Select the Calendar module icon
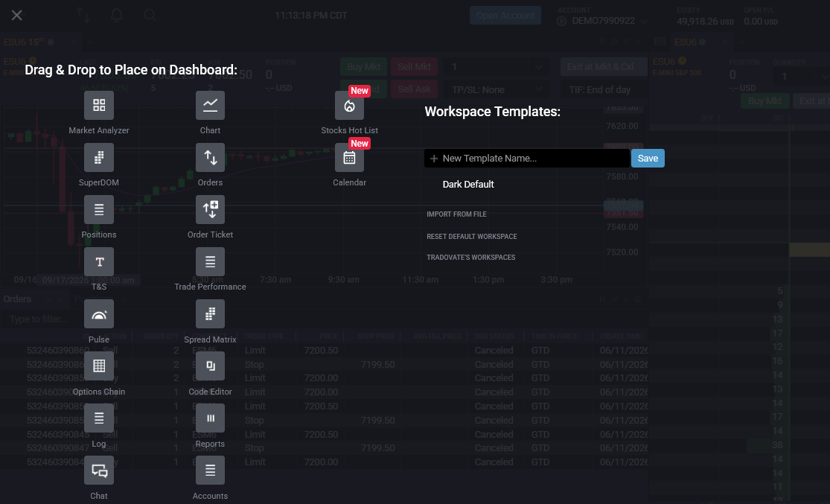The height and width of the screenshot is (504, 830). pos(349,157)
